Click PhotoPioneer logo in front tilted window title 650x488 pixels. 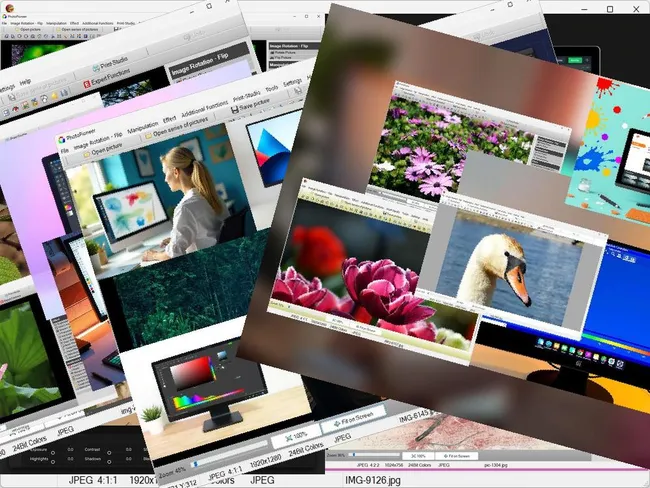tap(60, 140)
